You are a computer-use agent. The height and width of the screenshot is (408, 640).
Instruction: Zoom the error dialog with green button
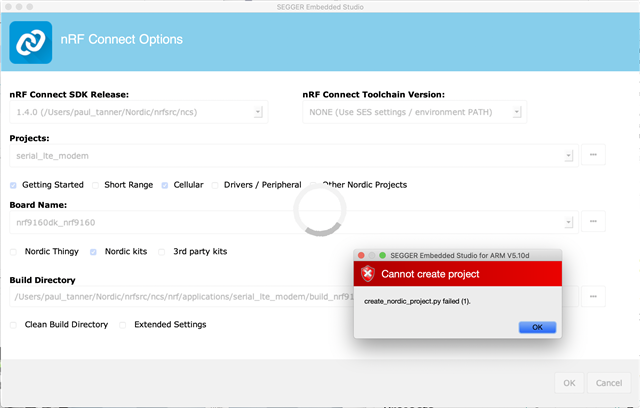point(382,255)
